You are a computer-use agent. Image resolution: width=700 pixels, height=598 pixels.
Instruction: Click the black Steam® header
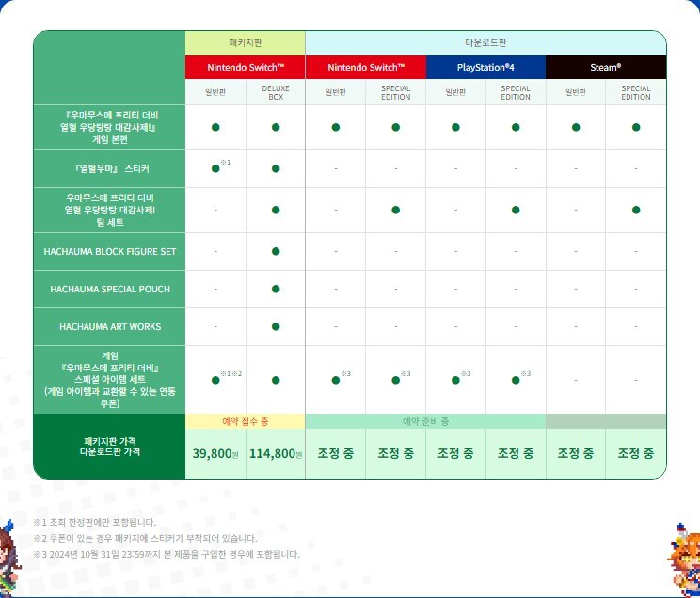606,68
